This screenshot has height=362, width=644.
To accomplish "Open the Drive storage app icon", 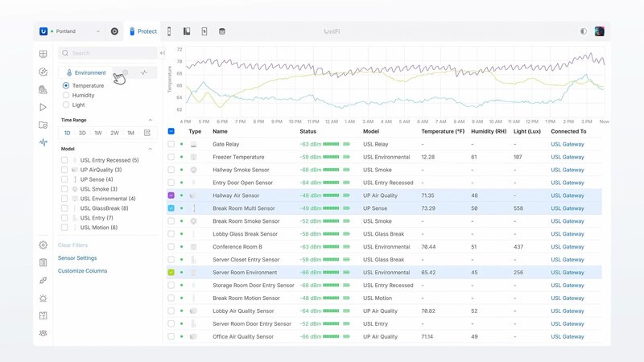I will [x=222, y=31].
